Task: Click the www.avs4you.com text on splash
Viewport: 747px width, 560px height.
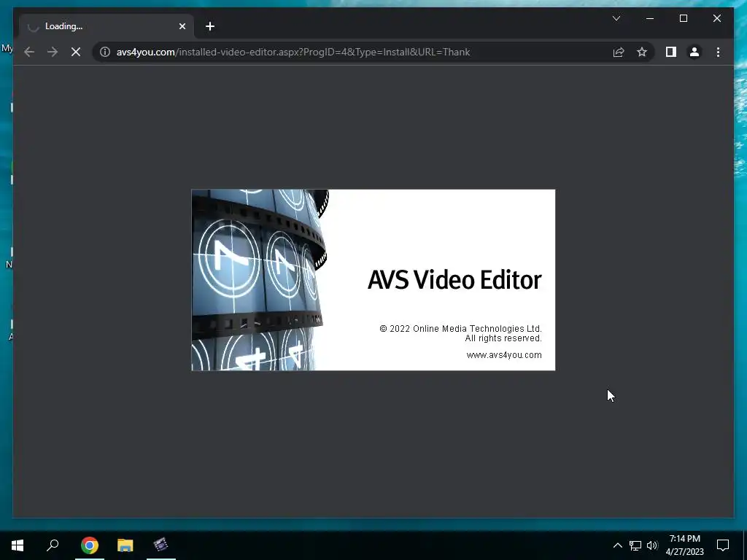Action: click(x=504, y=355)
